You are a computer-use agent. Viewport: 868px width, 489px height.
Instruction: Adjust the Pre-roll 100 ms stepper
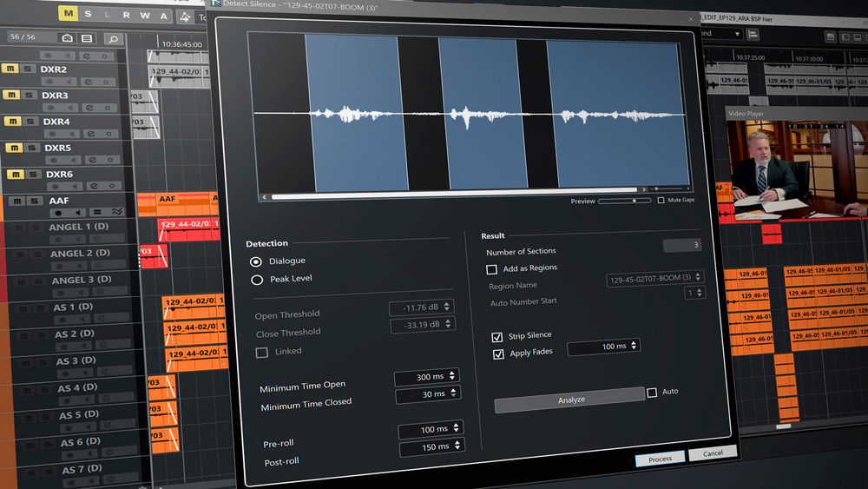pyautogui.click(x=457, y=428)
